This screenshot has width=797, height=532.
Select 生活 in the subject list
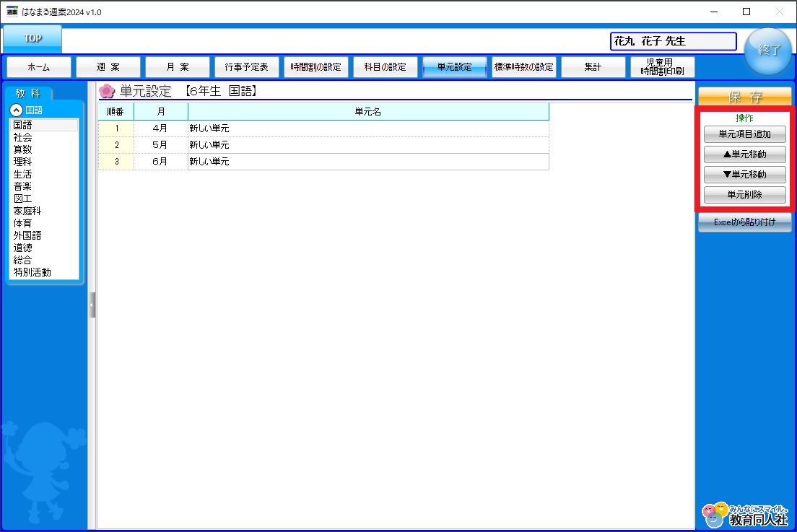44,174
